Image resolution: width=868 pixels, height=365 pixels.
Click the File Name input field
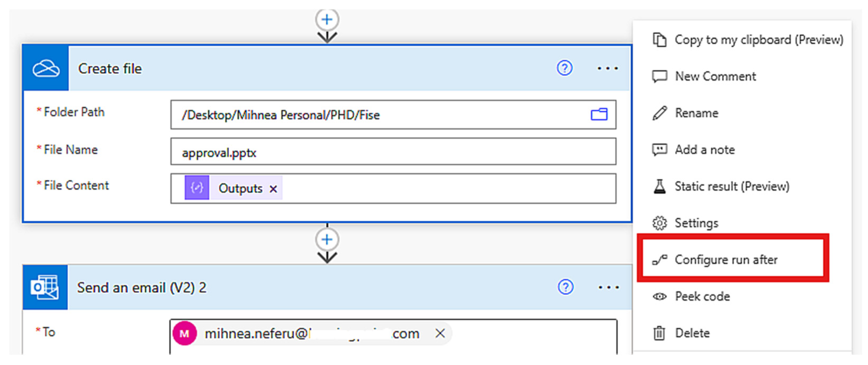coord(393,152)
